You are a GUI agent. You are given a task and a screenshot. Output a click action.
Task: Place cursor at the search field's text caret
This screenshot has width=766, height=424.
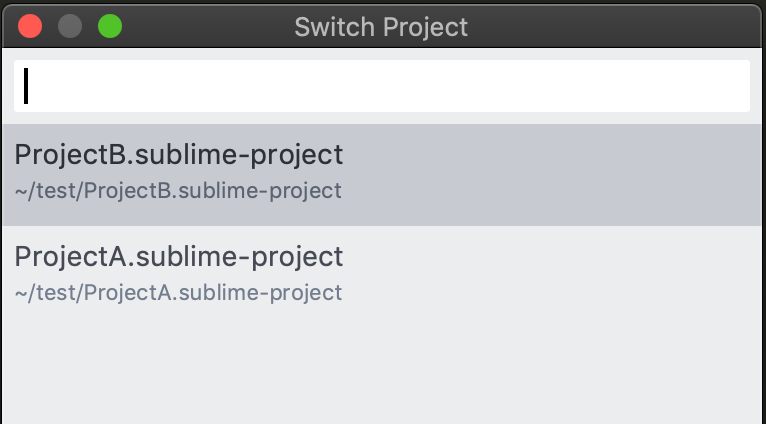[26, 86]
